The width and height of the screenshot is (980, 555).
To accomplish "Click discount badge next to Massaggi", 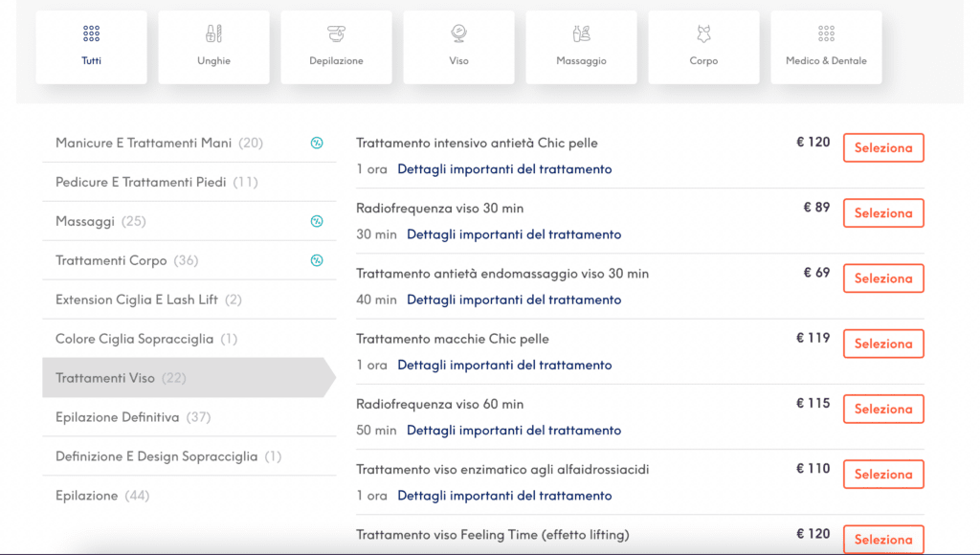I will pyautogui.click(x=317, y=222).
